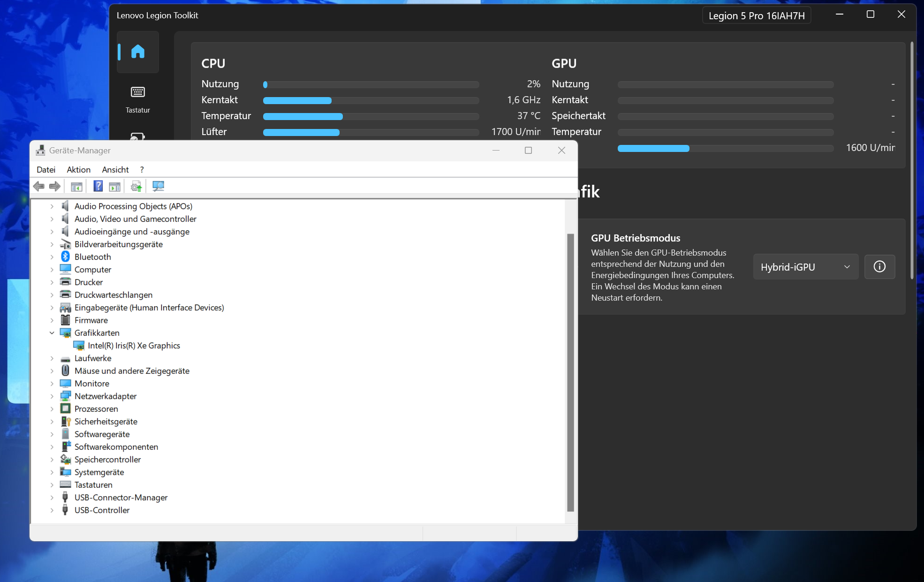Select Intel(R) Iris(R) Xe Graphics device
The image size is (924, 582).
click(x=134, y=346)
